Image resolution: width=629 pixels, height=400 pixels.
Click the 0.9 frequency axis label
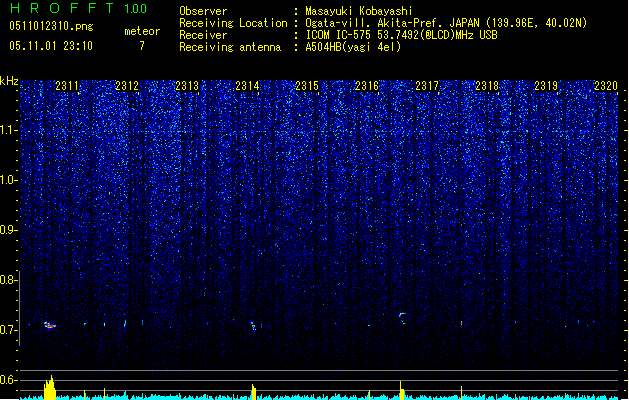coord(8,230)
